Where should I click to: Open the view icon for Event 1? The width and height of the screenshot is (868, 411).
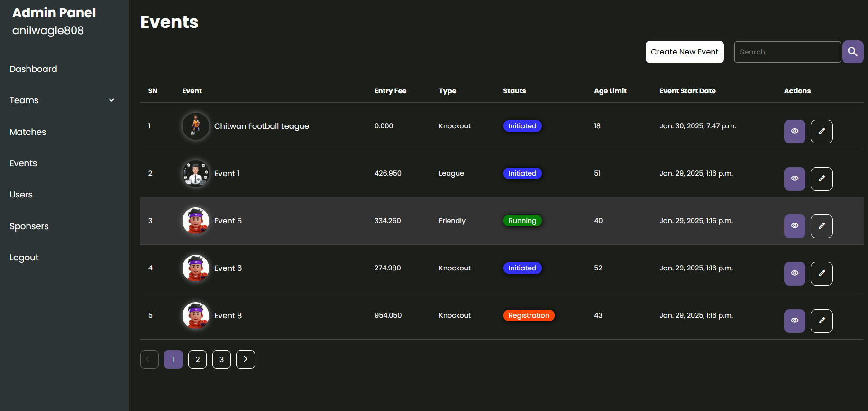coord(795,179)
